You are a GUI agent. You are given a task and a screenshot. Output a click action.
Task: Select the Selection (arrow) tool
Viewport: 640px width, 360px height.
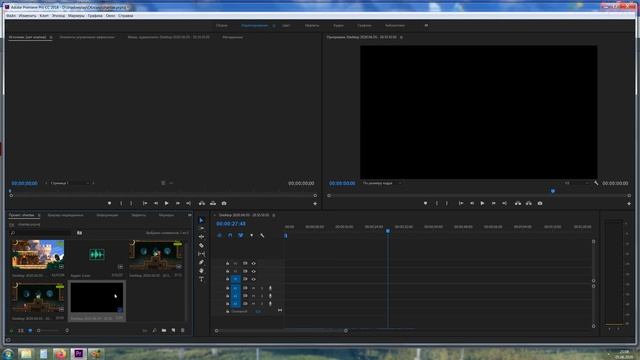(x=201, y=220)
